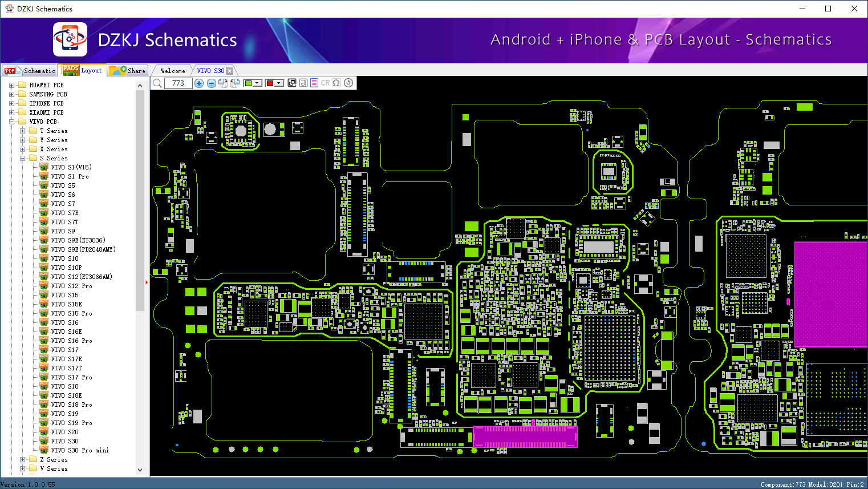Image resolution: width=868 pixels, height=489 pixels.
Task: Open the red color dropdown arrow
Action: click(279, 83)
